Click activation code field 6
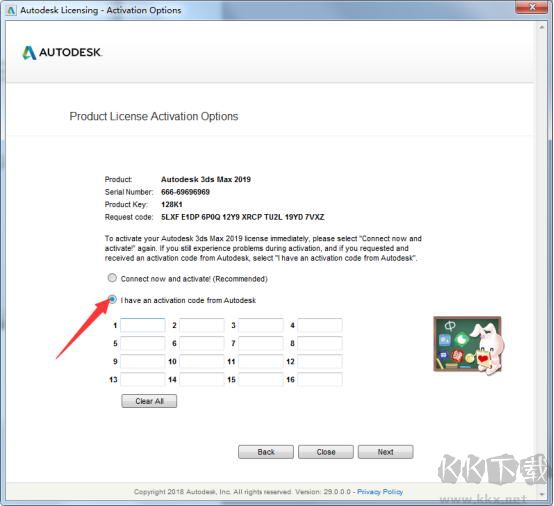The height and width of the screenshot is (506, 554). coord(202,343)
